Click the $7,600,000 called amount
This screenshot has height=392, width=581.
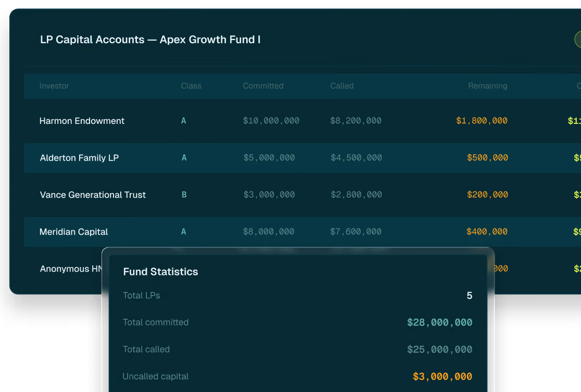point(356,232)
